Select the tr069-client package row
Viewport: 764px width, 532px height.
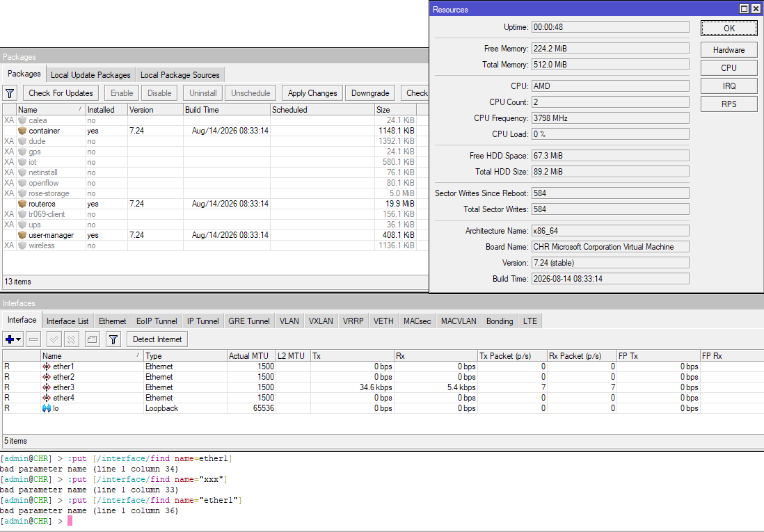tap(209, 214)
